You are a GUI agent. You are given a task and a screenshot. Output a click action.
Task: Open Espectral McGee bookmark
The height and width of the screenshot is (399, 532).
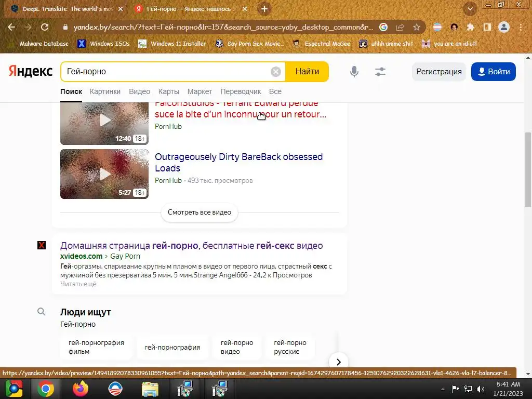[321, 44]
